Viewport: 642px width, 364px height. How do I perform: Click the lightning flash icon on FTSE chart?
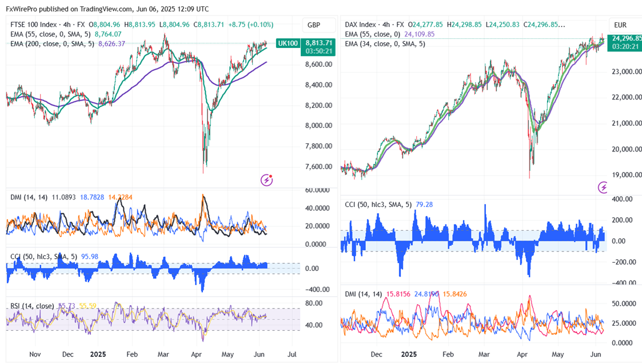(x=266, y=180)
